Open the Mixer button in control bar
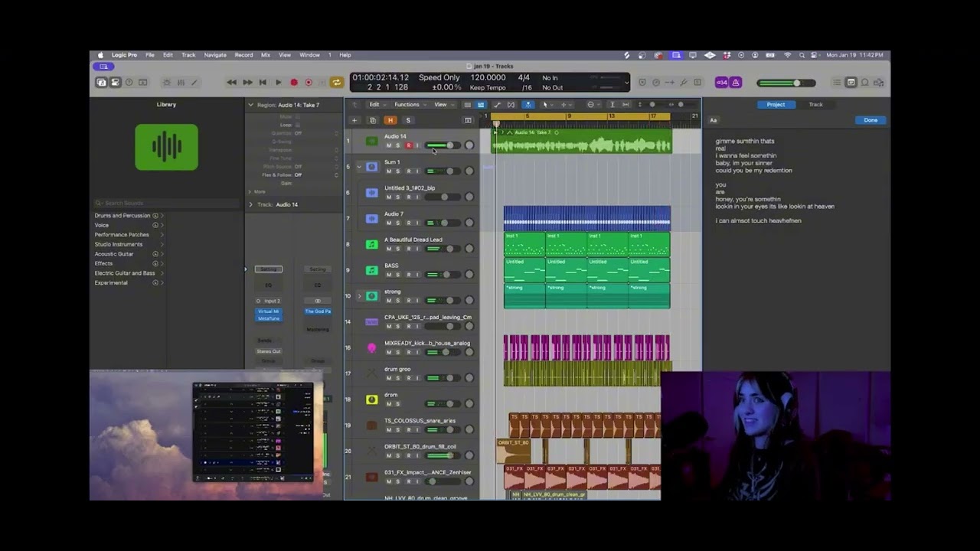 [x=181, y=83]
